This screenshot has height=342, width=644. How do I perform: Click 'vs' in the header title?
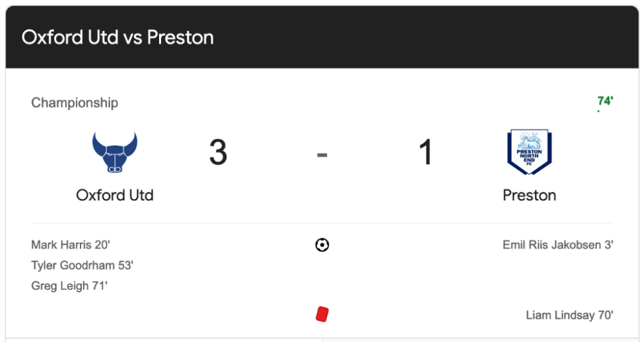click(133, 37)
